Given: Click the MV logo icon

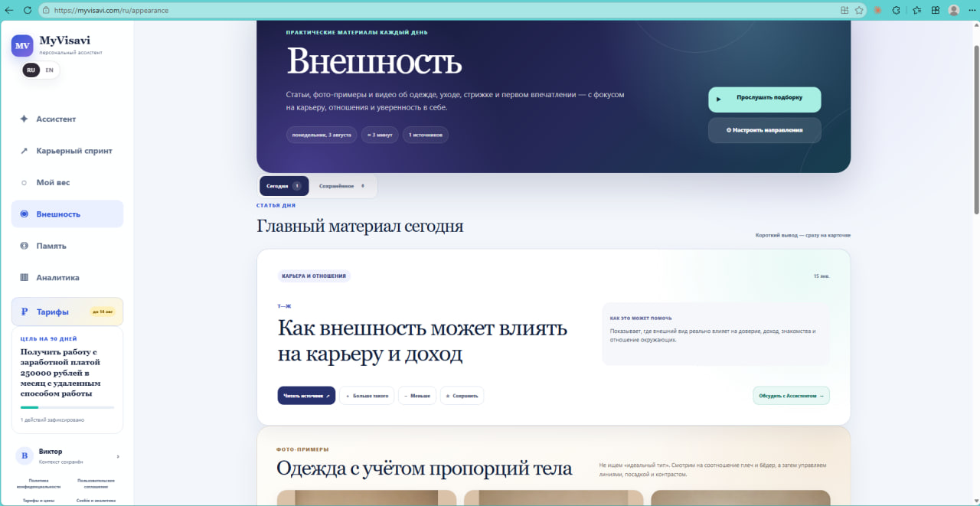Looking at the screenshot, I should pyautogui.click(x=22, y=46).
